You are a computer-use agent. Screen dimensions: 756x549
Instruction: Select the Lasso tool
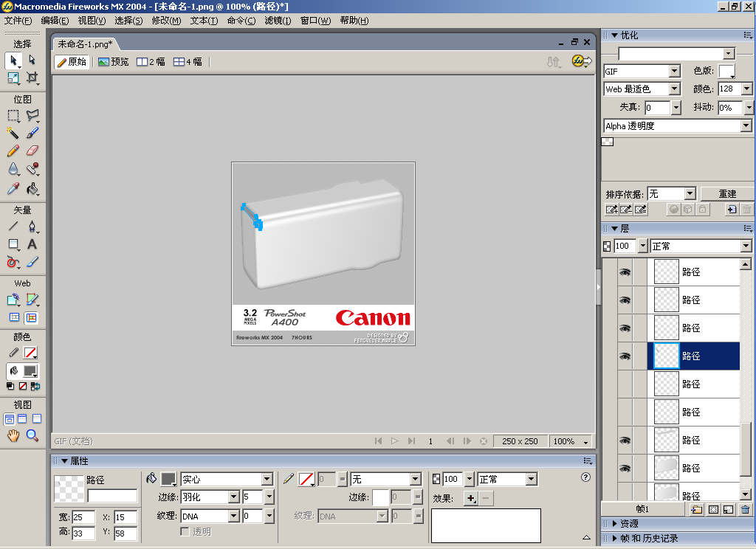[32, 116]
